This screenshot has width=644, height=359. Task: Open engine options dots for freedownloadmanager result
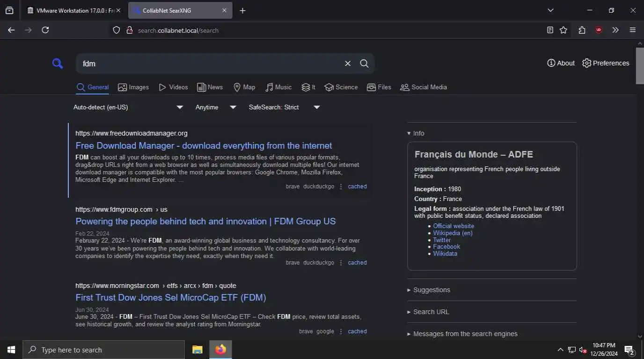[x=341, y=187]
